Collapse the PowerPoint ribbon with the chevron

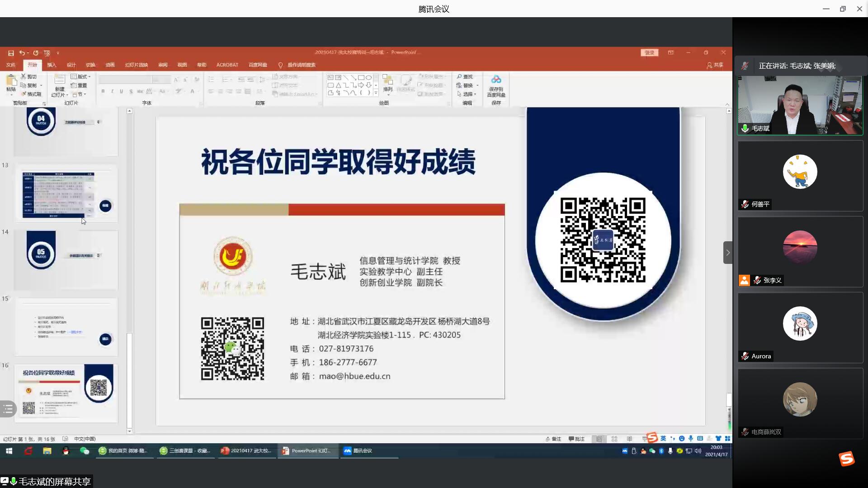coord(727,104)
